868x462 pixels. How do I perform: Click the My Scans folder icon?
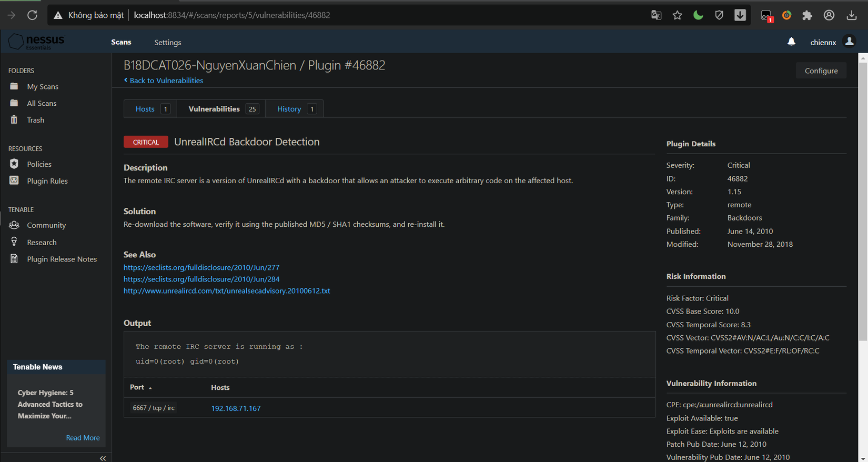(14, 86)
